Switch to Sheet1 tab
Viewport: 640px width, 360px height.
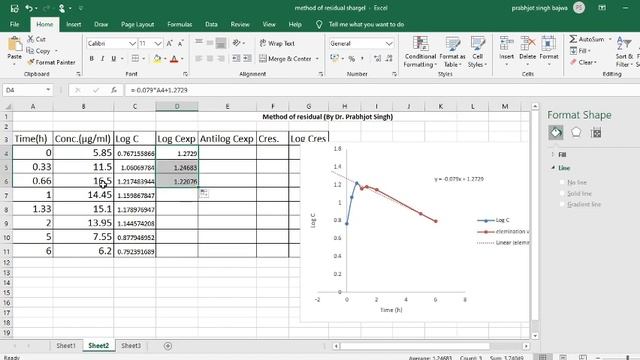(66, 346)
